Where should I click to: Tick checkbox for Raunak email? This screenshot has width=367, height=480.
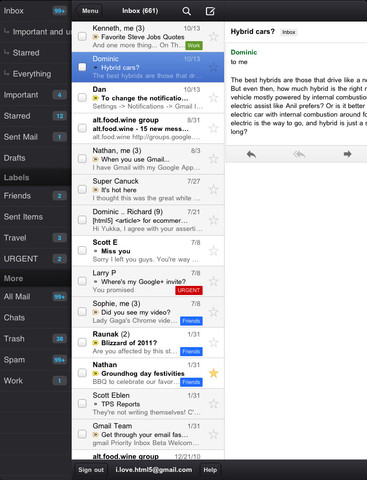pyautogui.click(x=82, y=342)
